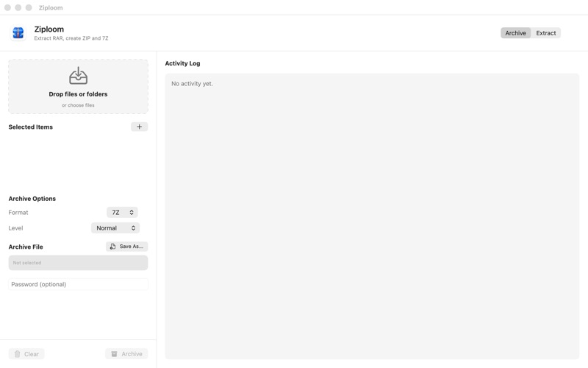
Task: Click the Ziploom app logo icon
Action: (x=18, y=33)
